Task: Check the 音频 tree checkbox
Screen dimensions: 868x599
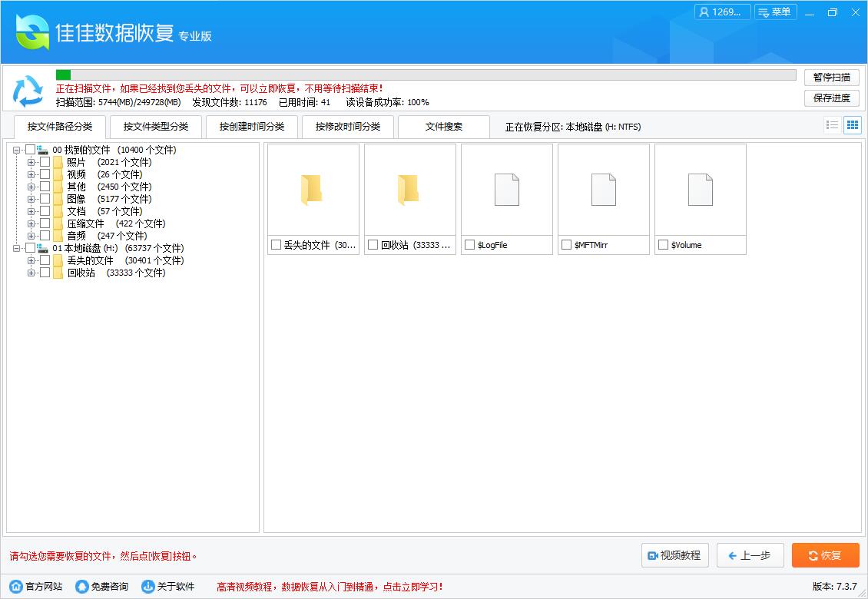Action: (45, 235)
